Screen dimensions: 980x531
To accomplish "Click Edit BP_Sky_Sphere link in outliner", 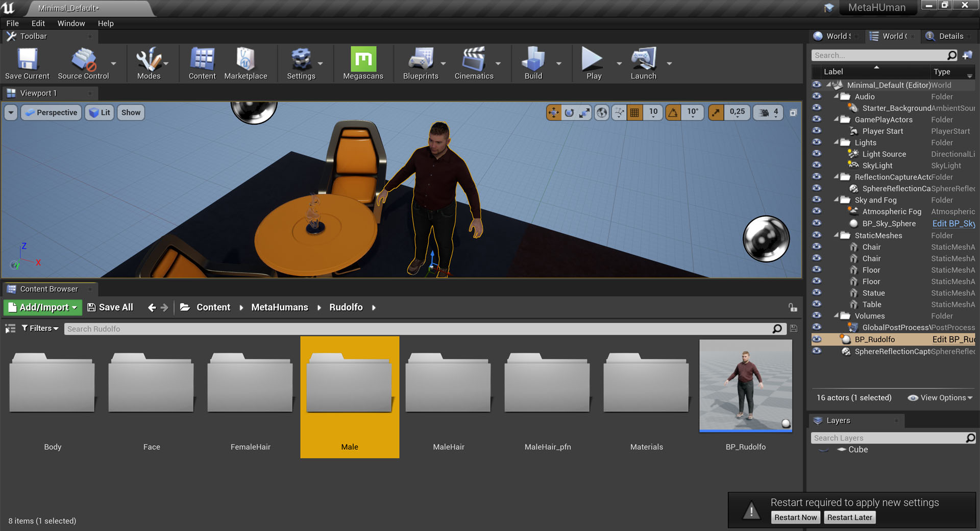I will pos(953,224).
